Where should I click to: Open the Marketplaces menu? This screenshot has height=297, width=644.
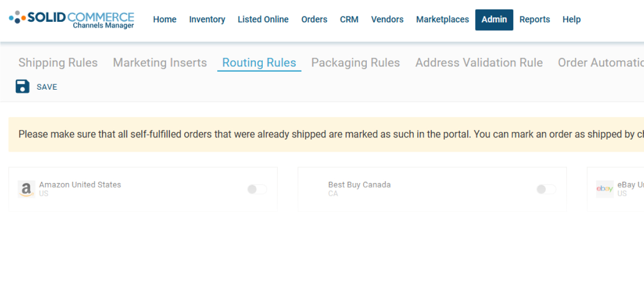tap(442, 20)
